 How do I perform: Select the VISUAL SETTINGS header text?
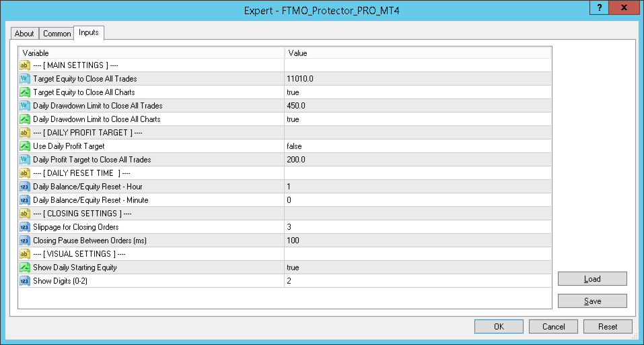pos(79,254)
